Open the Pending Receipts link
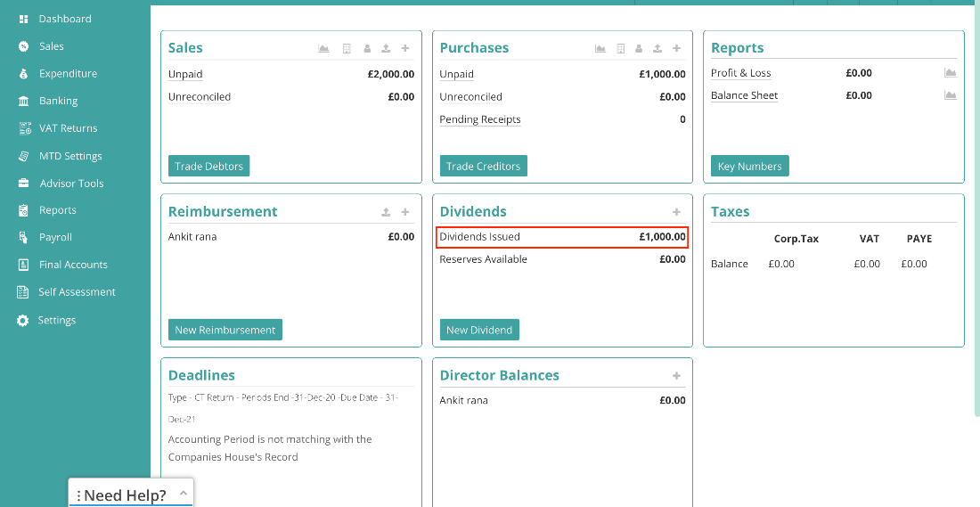Screen dimensions: 980x507 [x=480, y=119]
